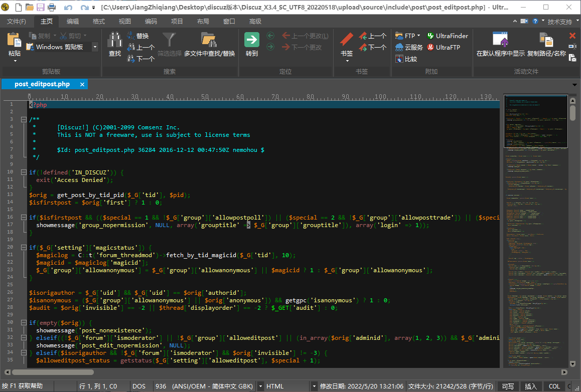Screen dimensions: 581x392
Task: Click the scroll down arrow of vertical scrollbar
Action: click(x=573, y=364)
